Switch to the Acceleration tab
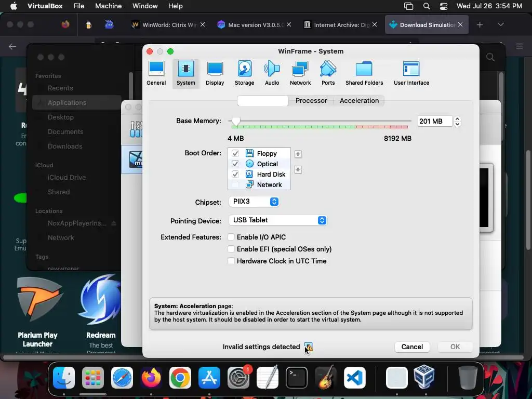Viewport: 532px width, 399px height. coord(360,100)
